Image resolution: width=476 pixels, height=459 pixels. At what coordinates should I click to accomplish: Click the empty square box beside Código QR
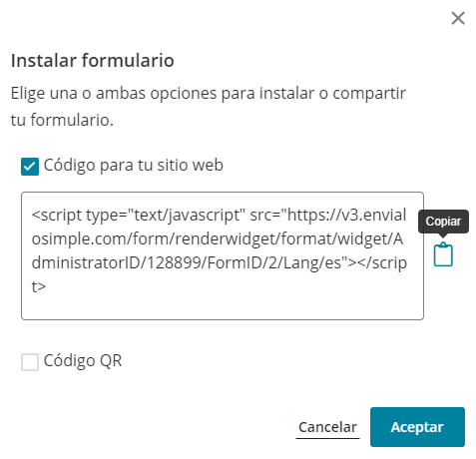30,362
